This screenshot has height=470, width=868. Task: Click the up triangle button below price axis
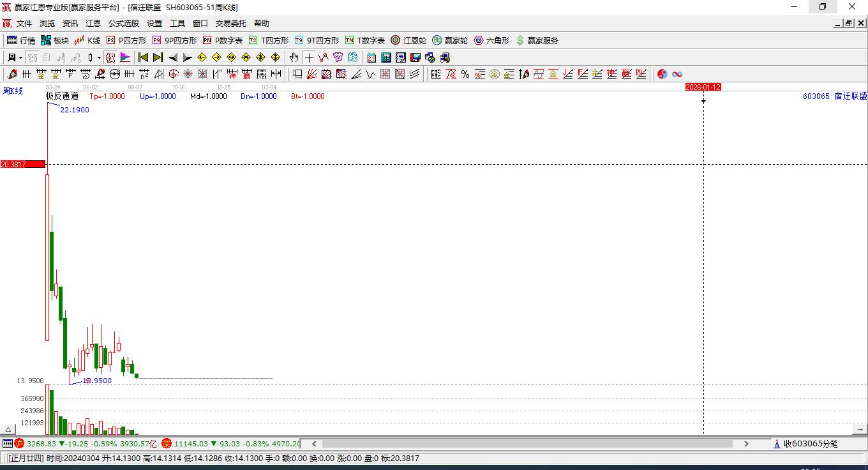(x=8, y=430)
